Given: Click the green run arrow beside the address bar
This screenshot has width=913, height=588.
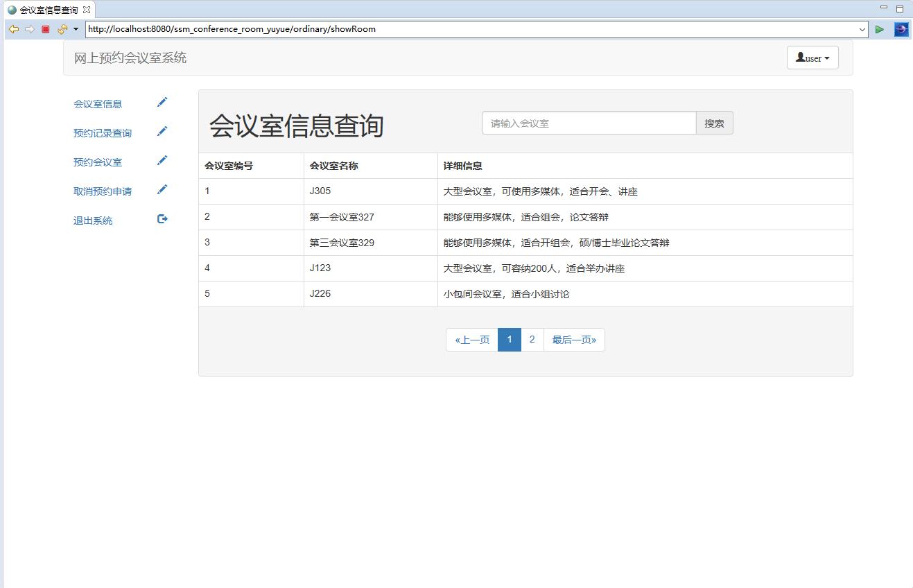Looking at the screenshot, I should click(880, 29).
